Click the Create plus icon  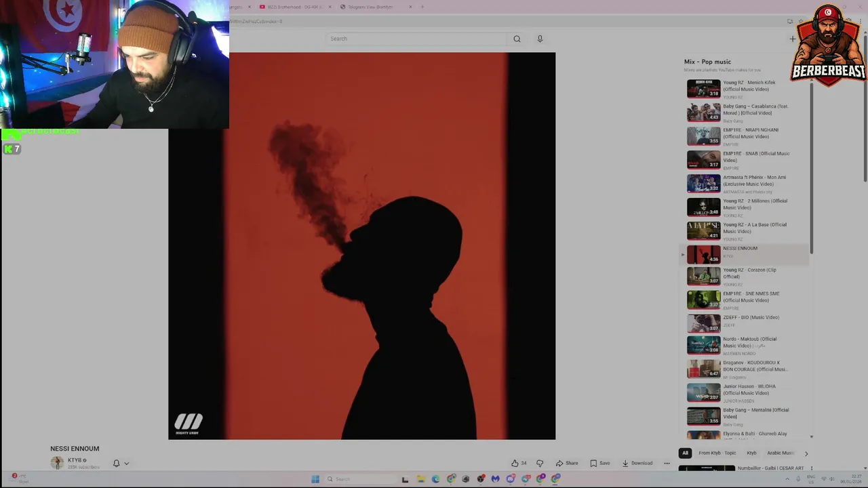click(792, 39)
